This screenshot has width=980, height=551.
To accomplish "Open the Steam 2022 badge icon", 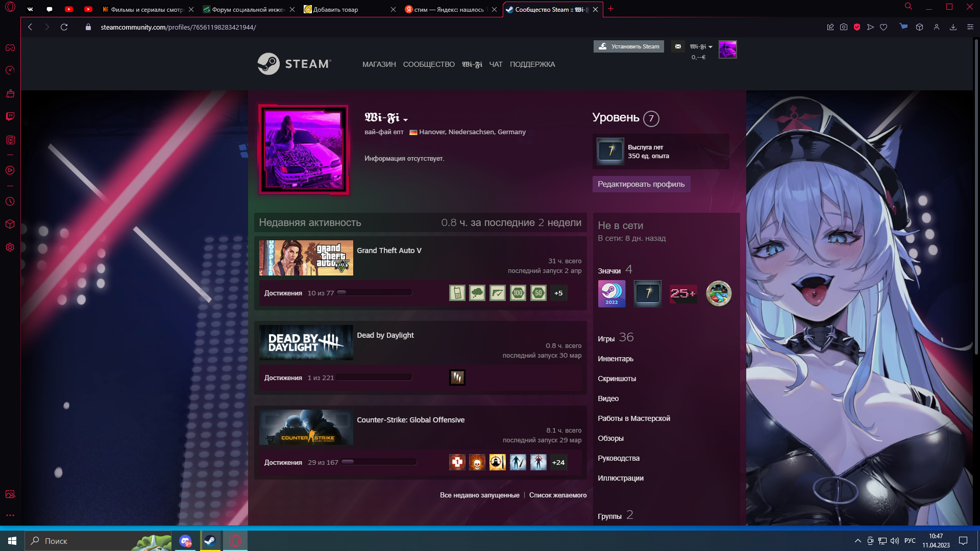I will pos(611,293).
